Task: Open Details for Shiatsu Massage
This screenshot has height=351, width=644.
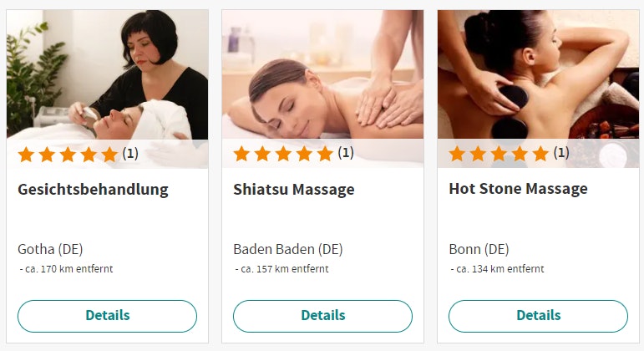Action: point(322,316)
